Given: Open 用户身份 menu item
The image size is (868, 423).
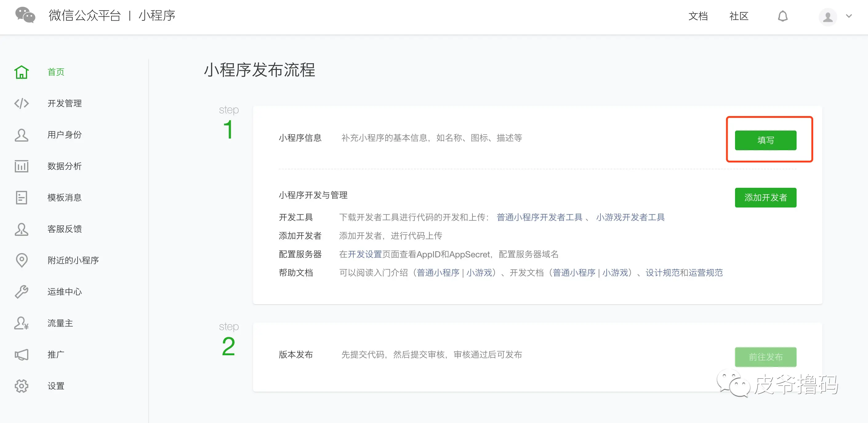Looking at the screenshot, I should click(x=65, y=135).
